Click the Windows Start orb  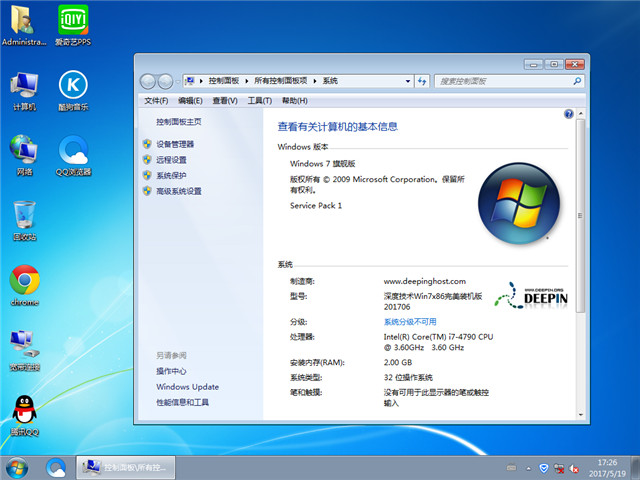[x=17, y=468]
